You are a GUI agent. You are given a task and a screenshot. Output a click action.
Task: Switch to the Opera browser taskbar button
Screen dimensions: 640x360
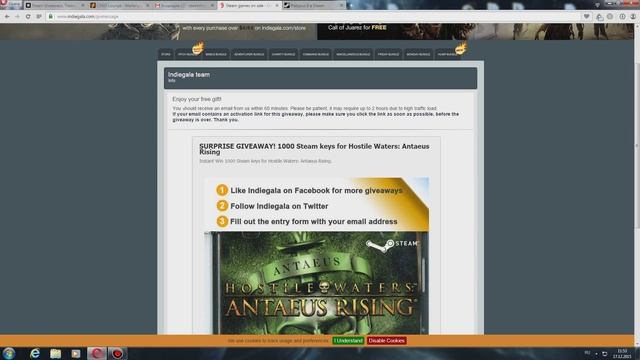pos(96,353)
